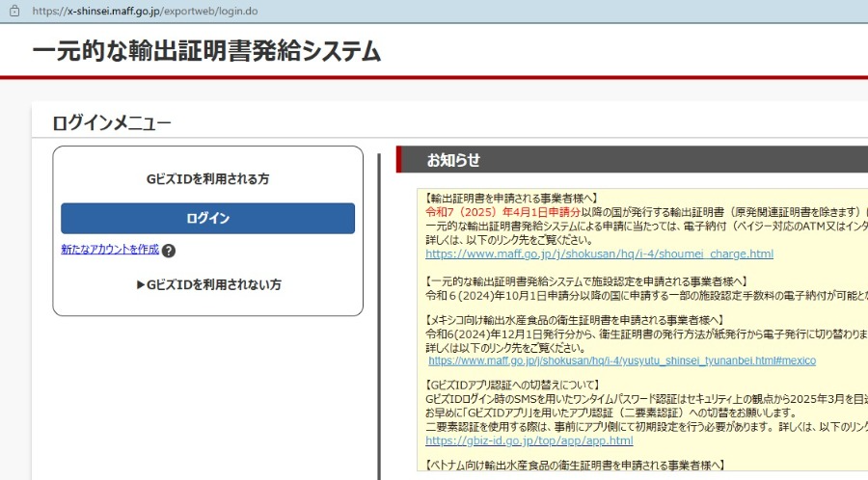Viewport: 868px width, 480px height.
Task: Expand ▶GビズIDを利用されない方 section
Action: click(x=208, y=284)
